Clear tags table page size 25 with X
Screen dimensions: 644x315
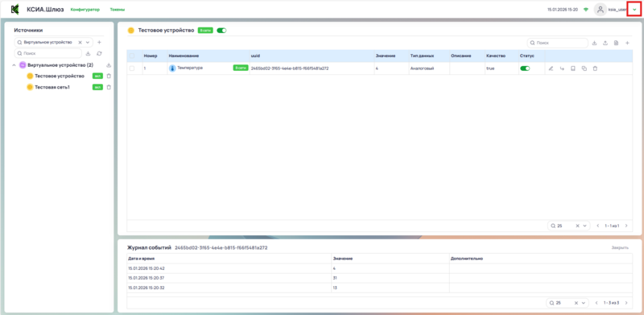coord(577,226)
